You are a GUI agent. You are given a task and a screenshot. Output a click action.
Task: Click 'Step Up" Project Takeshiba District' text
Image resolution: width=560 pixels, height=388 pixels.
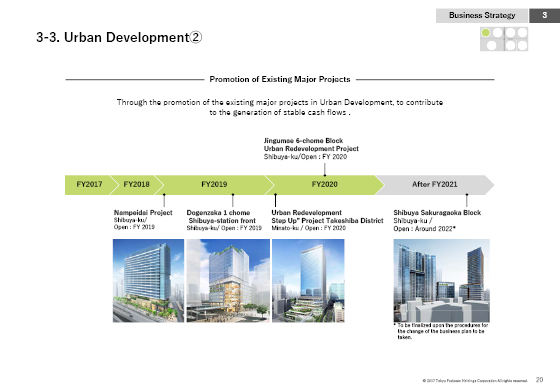(x=327, y=221)
